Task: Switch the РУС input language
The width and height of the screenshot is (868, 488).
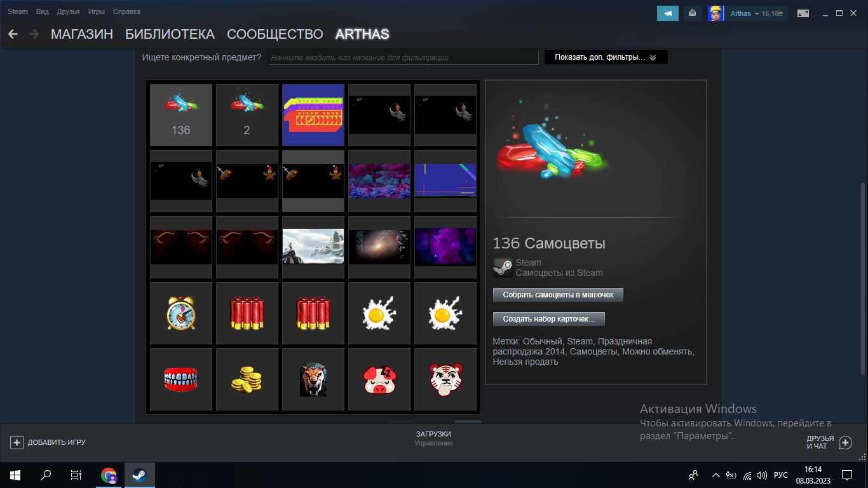Action: [781, 475]
